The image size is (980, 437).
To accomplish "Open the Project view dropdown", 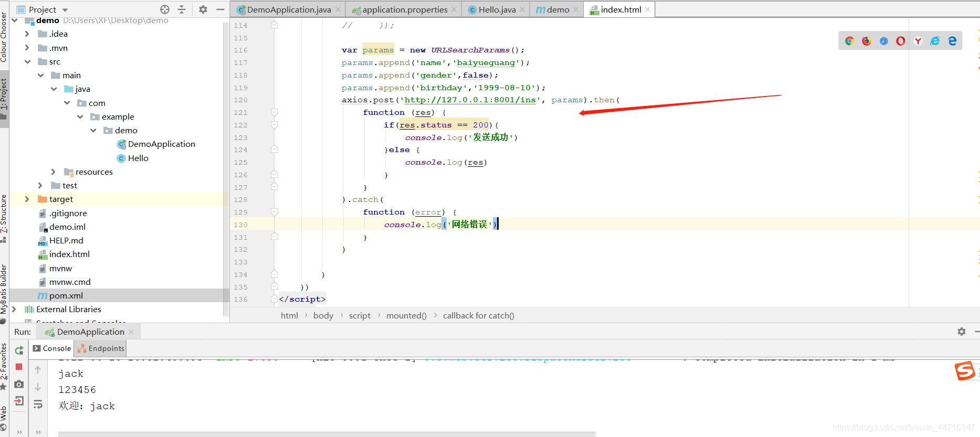I will [x=66, y=9].
